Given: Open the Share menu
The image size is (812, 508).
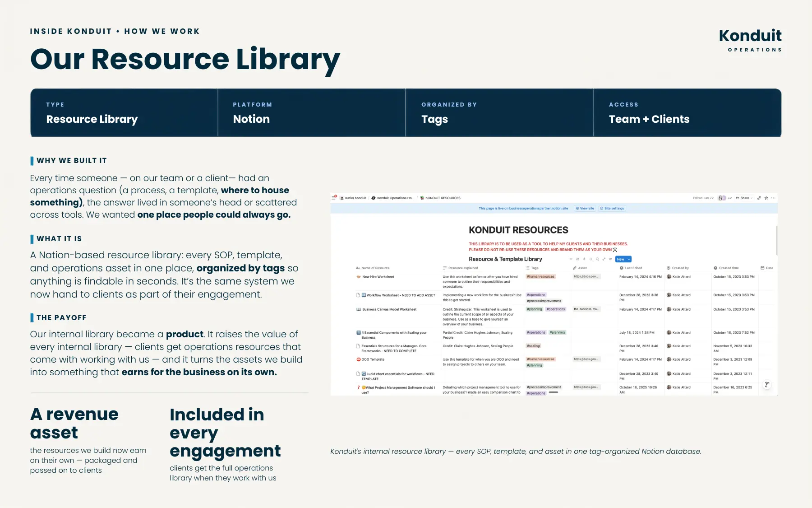Looking at the screenshot, I should coord(744,198).
